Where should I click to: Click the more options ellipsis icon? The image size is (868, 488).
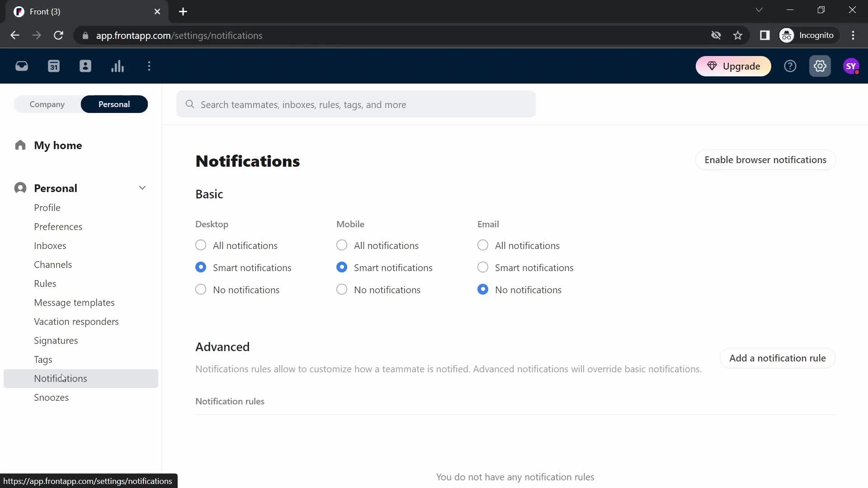(149, 66)
